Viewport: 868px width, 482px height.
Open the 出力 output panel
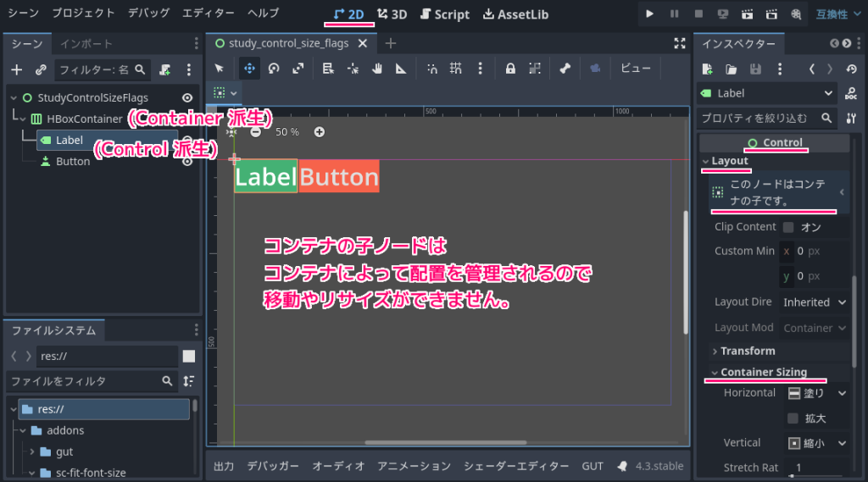(224, 466)
